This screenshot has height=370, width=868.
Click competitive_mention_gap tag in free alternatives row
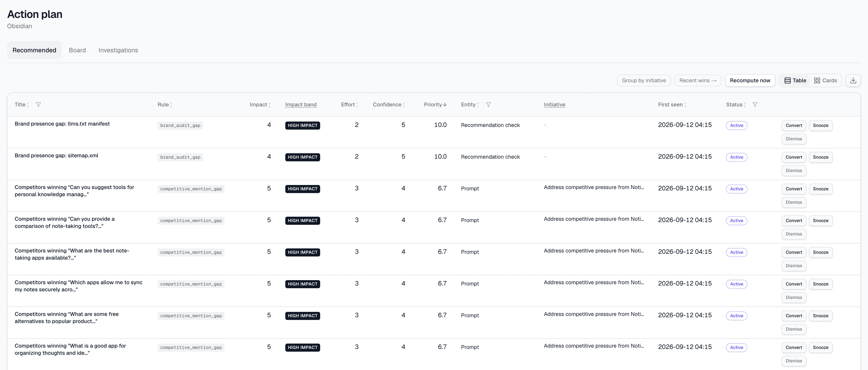[191, 316]
